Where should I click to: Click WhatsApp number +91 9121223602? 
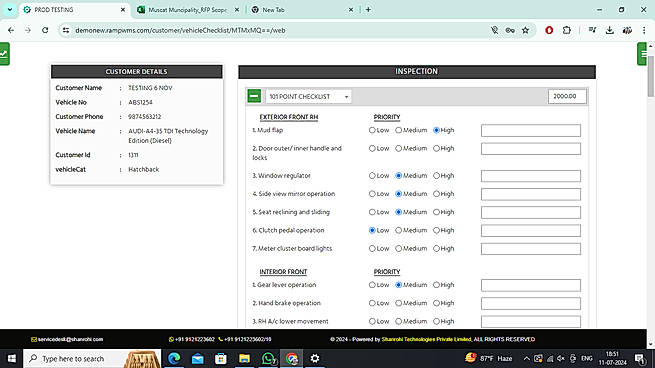click(192, 339)
